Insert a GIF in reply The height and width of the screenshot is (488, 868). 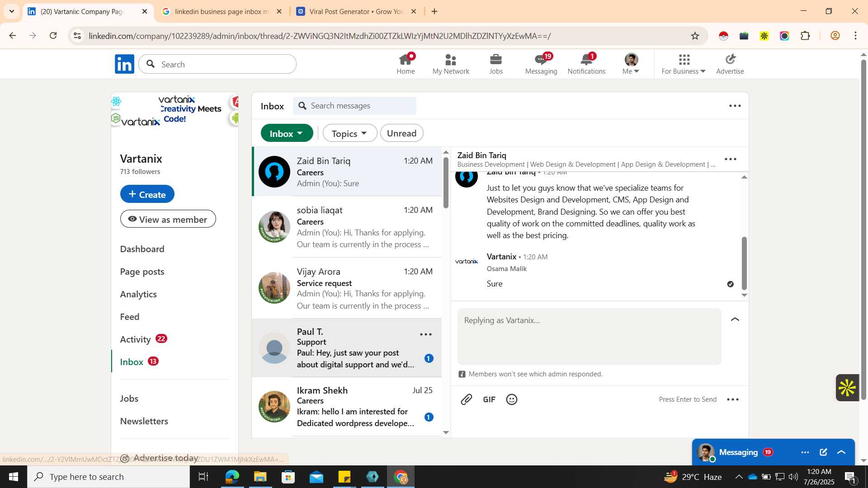pos(489,399)
